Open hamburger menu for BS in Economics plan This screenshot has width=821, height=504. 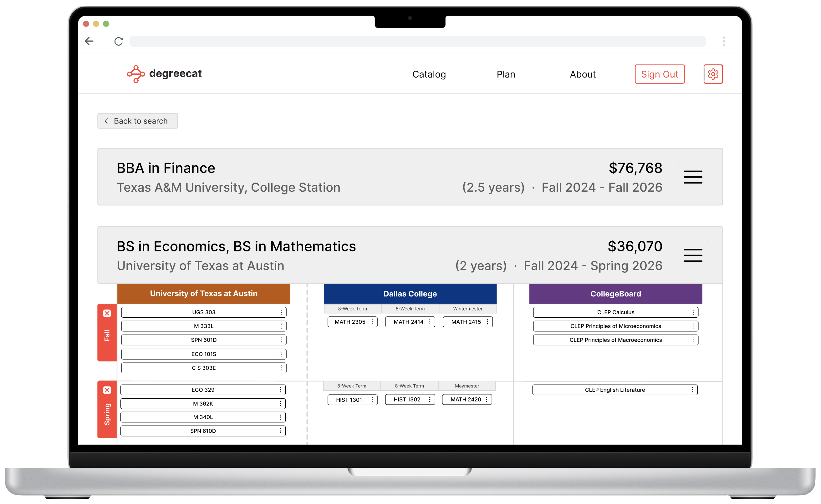coord(693,255)
